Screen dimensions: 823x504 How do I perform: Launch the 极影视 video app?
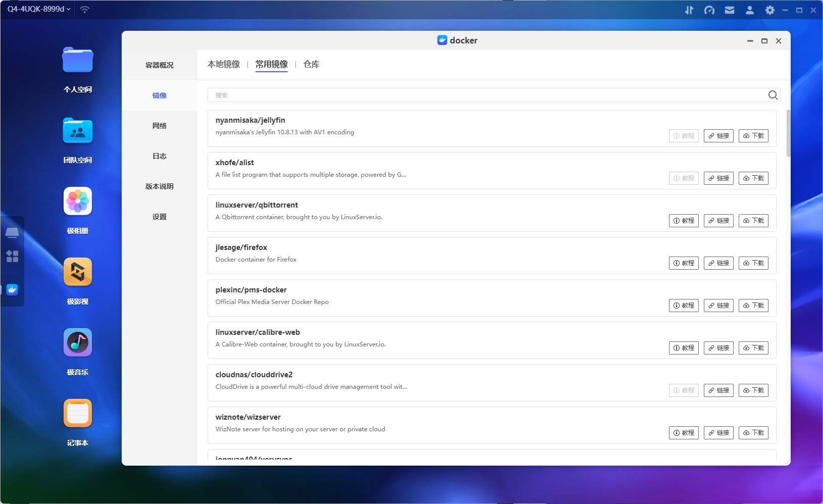[78, 272]
